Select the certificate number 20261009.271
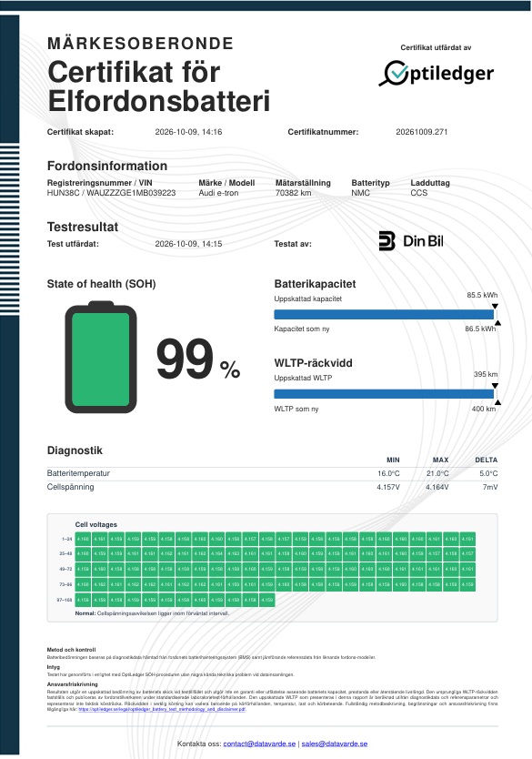 (421, 132)
